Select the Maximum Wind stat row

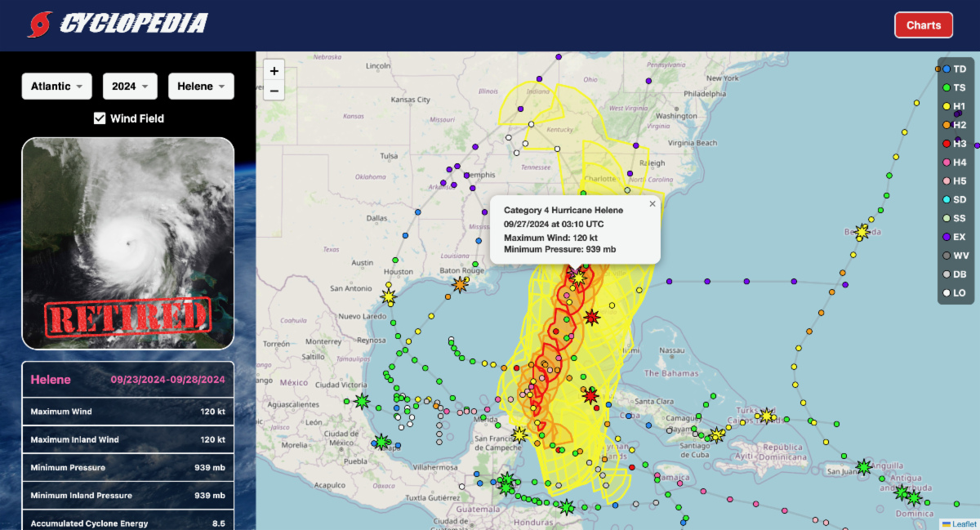[128, 412]
